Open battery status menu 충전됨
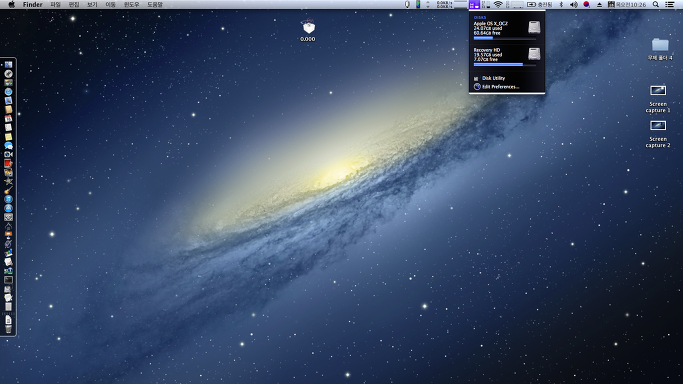 [x=540, y=4]
